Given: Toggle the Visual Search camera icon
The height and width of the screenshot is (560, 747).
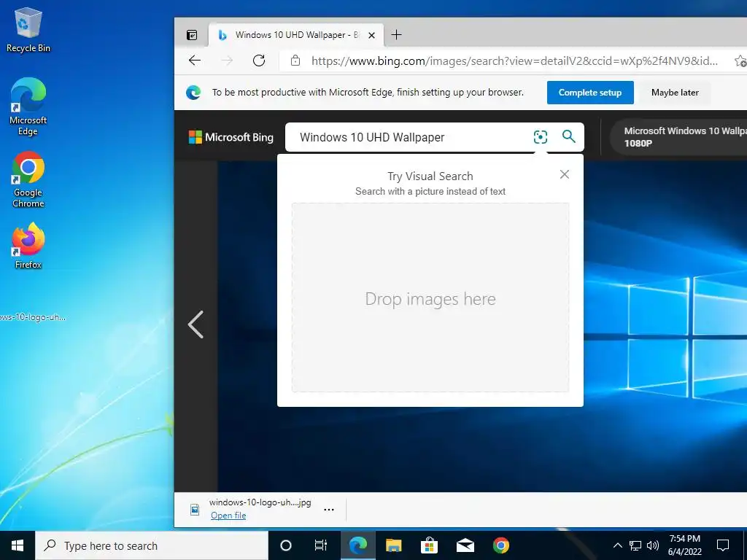Looking at the screenshot, I should click(x=541, y=137).
